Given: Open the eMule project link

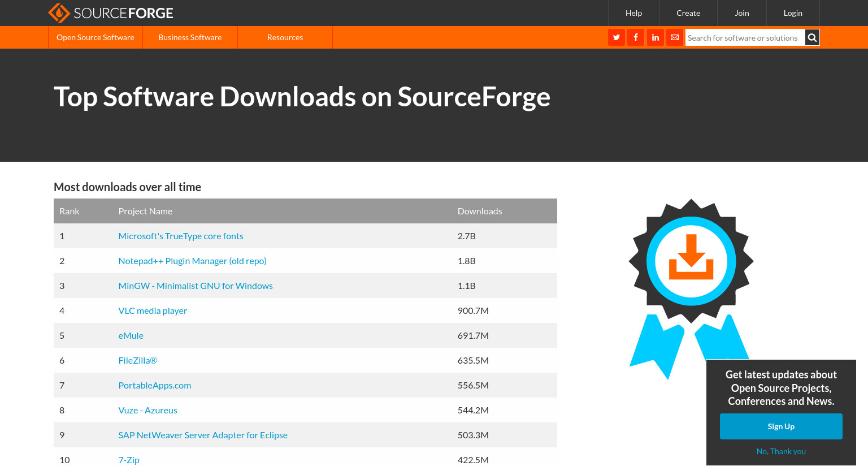Looking at the screenshot, I should (131, 335).
